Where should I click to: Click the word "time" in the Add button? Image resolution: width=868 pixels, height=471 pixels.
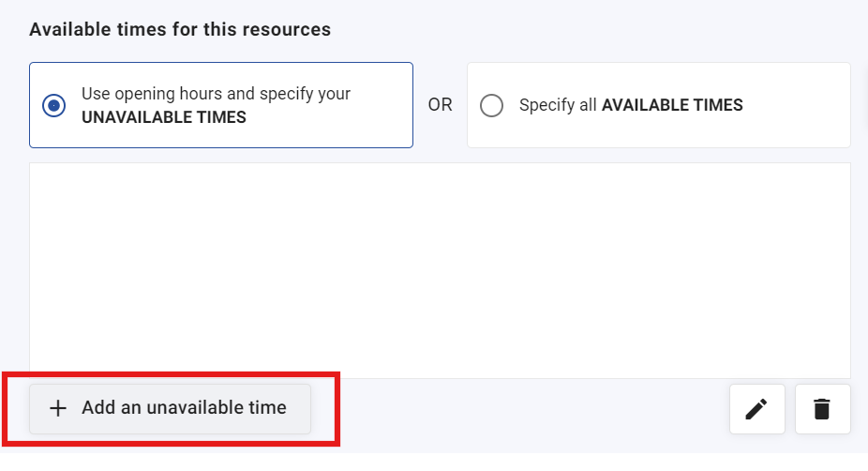(267, 407)
